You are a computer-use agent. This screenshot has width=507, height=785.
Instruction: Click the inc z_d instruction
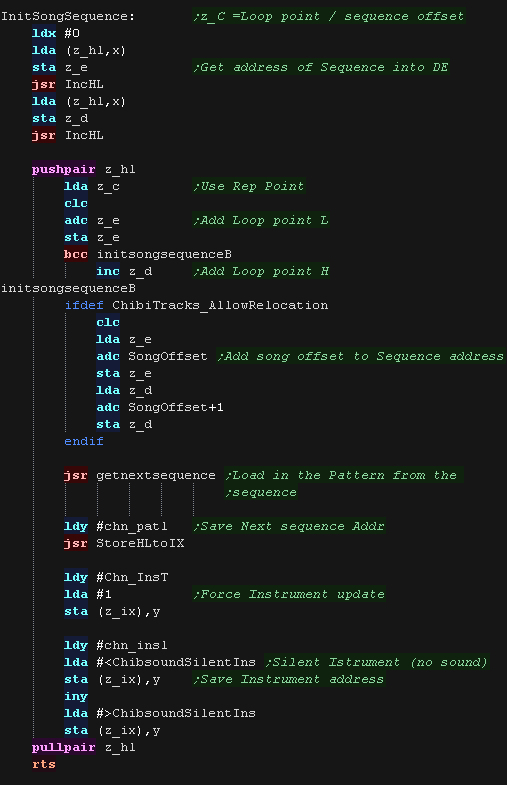(124, 271)
